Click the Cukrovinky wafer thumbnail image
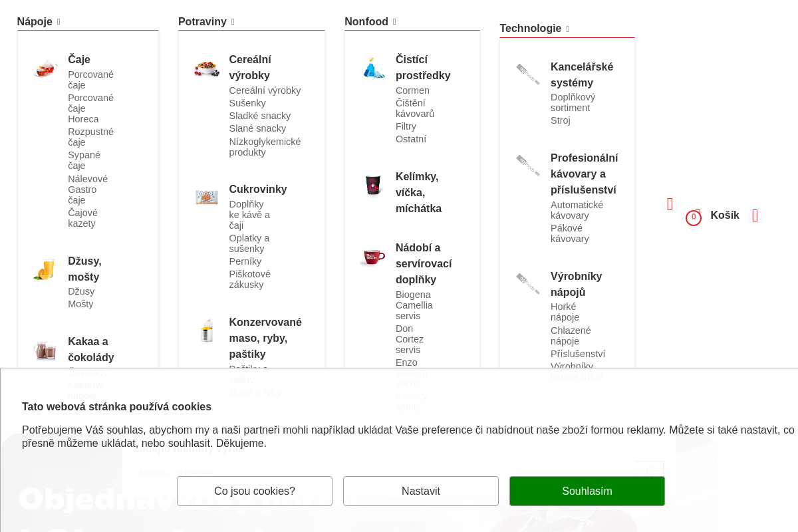This screenshot has width=798, height=532. [207, 198]
